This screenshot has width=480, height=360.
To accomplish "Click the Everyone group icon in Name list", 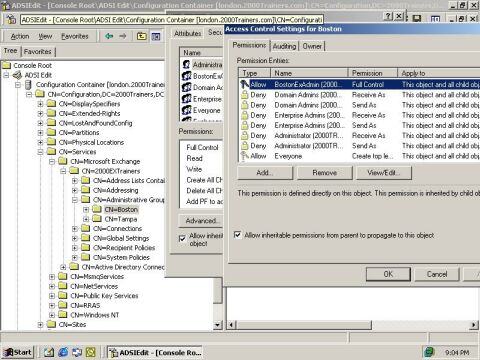I will [186, 110].
